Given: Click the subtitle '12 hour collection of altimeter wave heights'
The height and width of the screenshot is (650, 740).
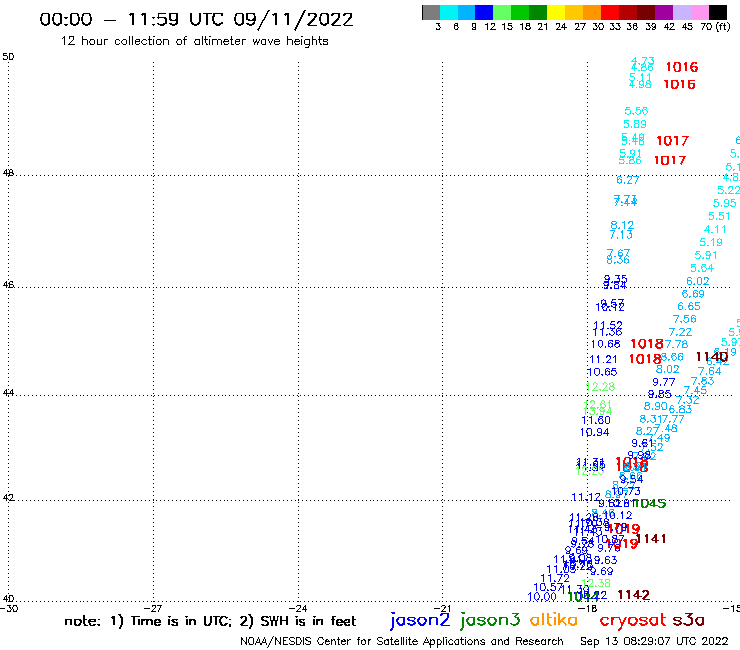Looking at the screenshot, I should pos(194,41).
